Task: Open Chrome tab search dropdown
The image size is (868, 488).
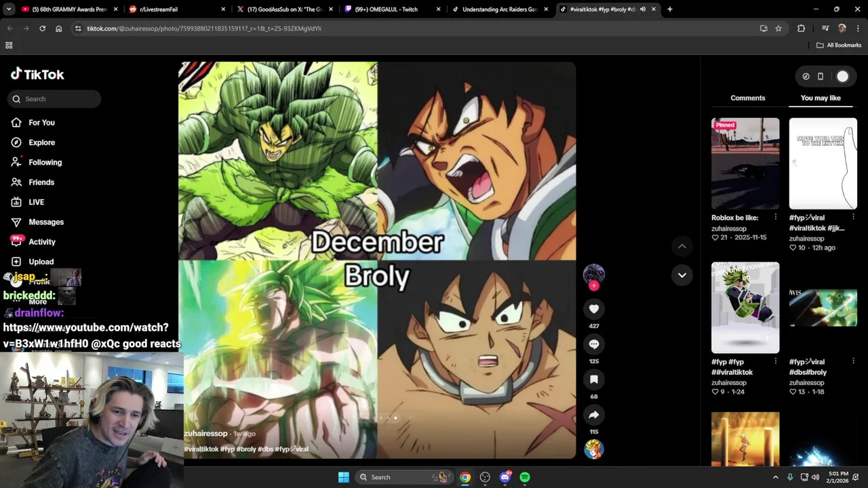Action: pyautogui.click(x=9, y=9)
